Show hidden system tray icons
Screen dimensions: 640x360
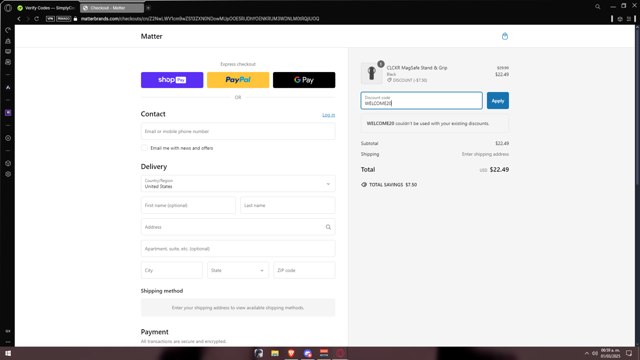pyautogui.click(x=587, y=353)
